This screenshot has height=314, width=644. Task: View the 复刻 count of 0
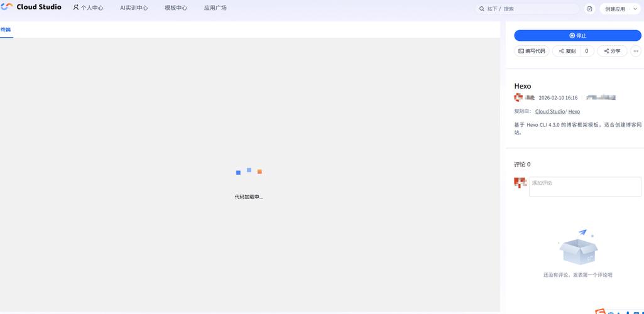pos(587,51)
